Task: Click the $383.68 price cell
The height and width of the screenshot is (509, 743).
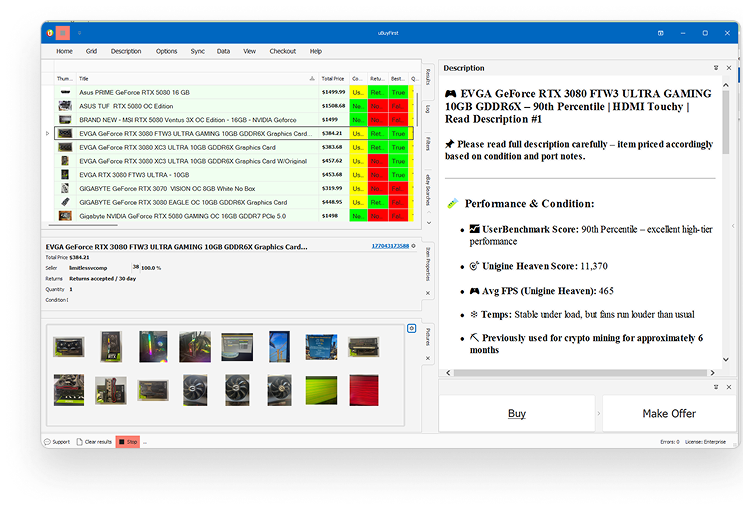Action: [334, 147]
